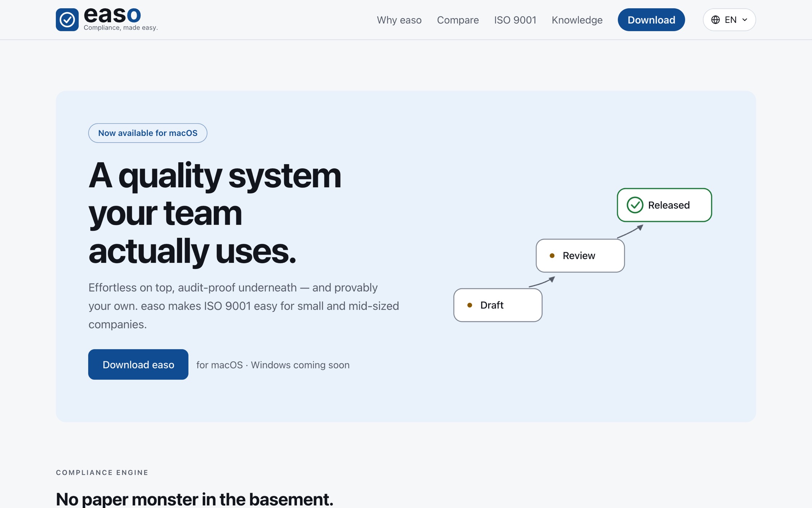
Task: Go to the ISO 9001 page
Action: (515, 20)
